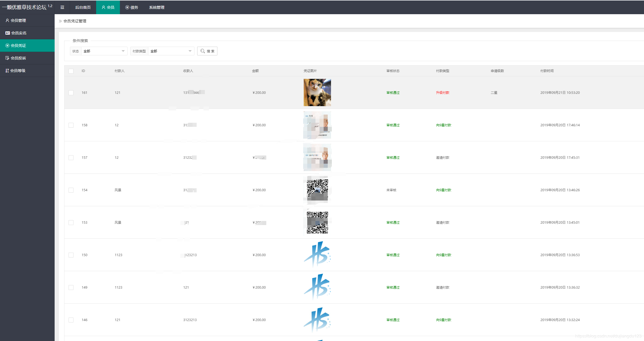
Task: Click breadcrumb double-arrow icon
Action: pos(60,21)
